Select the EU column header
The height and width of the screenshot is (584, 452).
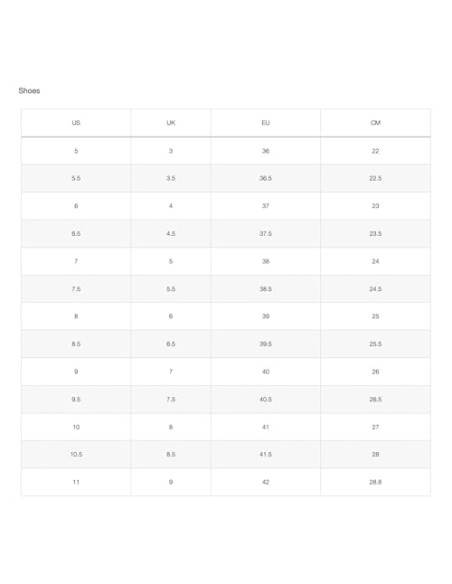coord(265,123)
